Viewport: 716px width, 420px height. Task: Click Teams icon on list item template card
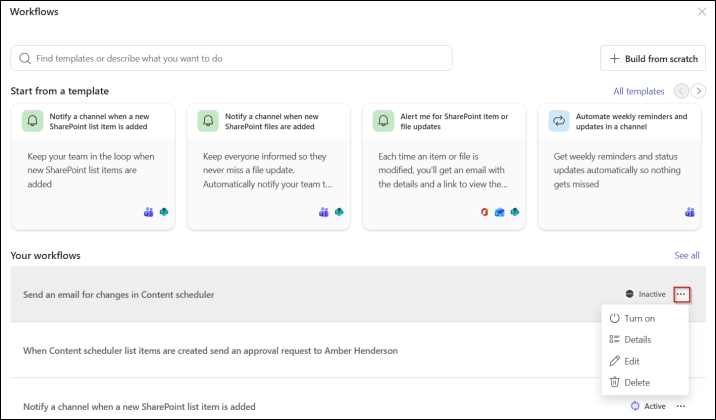point(148,212)
